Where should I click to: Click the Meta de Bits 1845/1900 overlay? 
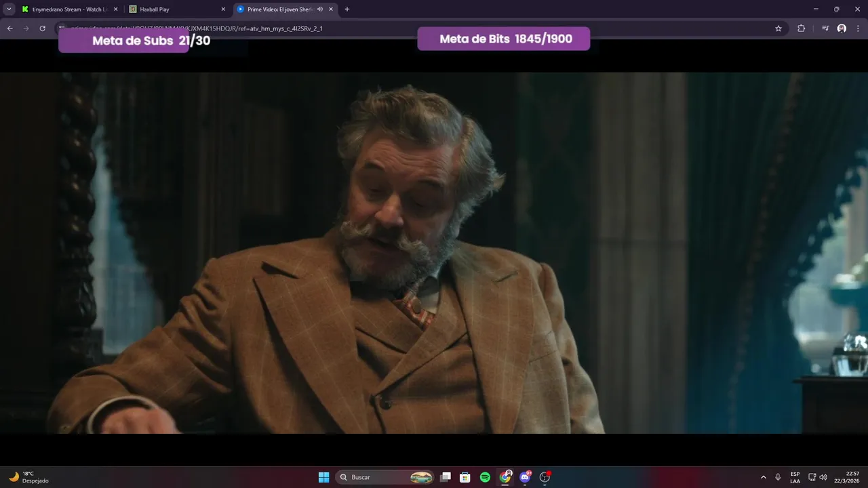click(504, 39)
